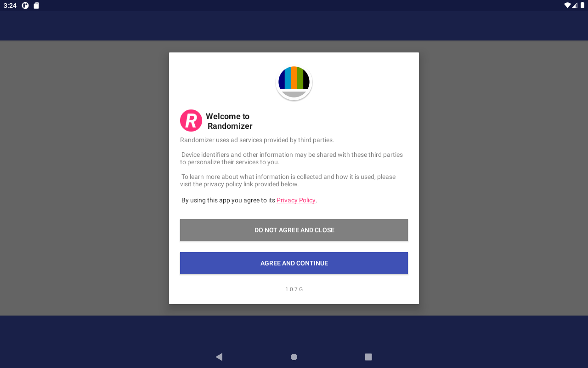Click the pink R Randomizer logo
This screenshot has height=368, width=588.
tap(191, 121)
